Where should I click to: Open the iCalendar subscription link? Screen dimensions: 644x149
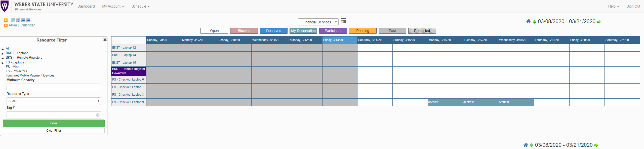pyautogui.click(x=27, y=25)
